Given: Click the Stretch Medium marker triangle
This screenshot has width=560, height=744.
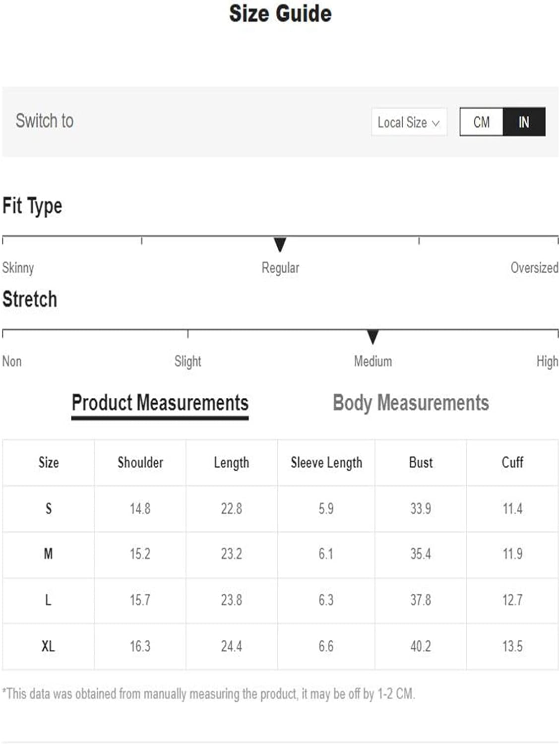Looking at the screenshot, I should point(373,337).
